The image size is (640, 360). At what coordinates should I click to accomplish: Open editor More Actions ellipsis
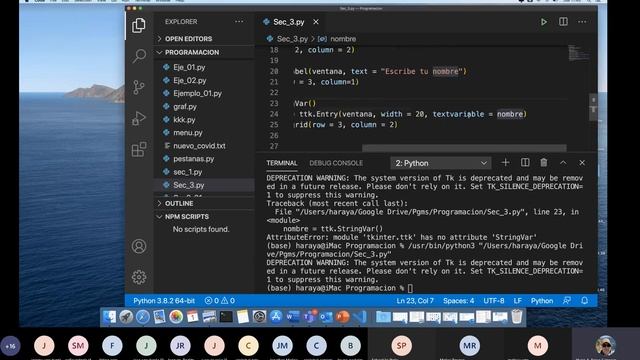pos(582,22)
